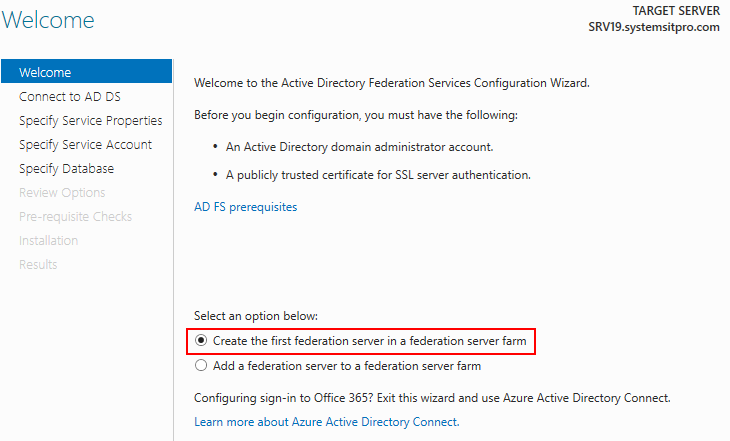Image resolution: width=730 pixels, height=441 pixels.
Task: Open Specify Service Properties step
Action: [90, 120]
